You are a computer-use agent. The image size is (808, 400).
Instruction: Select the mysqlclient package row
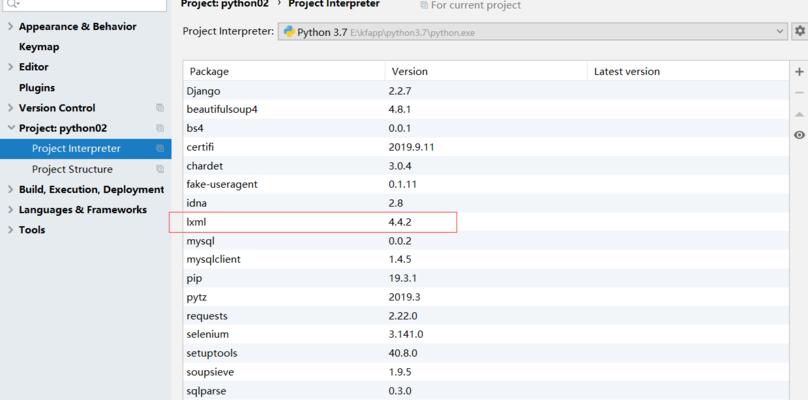click(486, 259)
